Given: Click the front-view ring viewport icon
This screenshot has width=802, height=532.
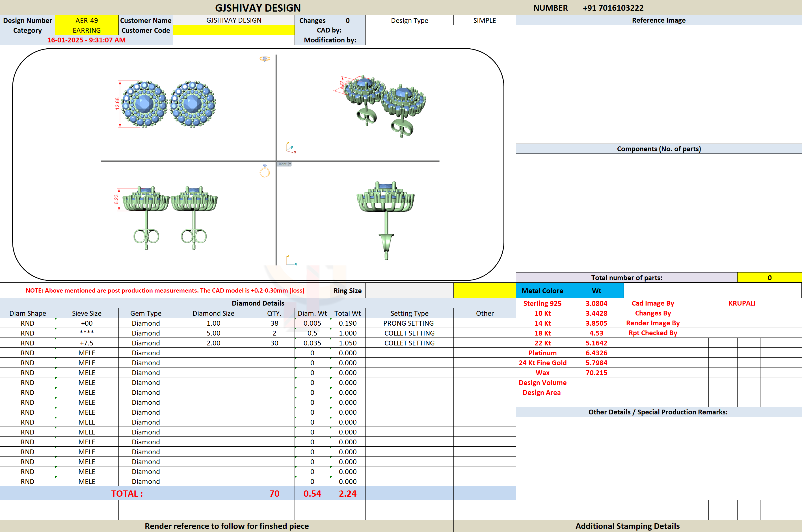Looking at the screenshot, I should click(x=265, y=171).
